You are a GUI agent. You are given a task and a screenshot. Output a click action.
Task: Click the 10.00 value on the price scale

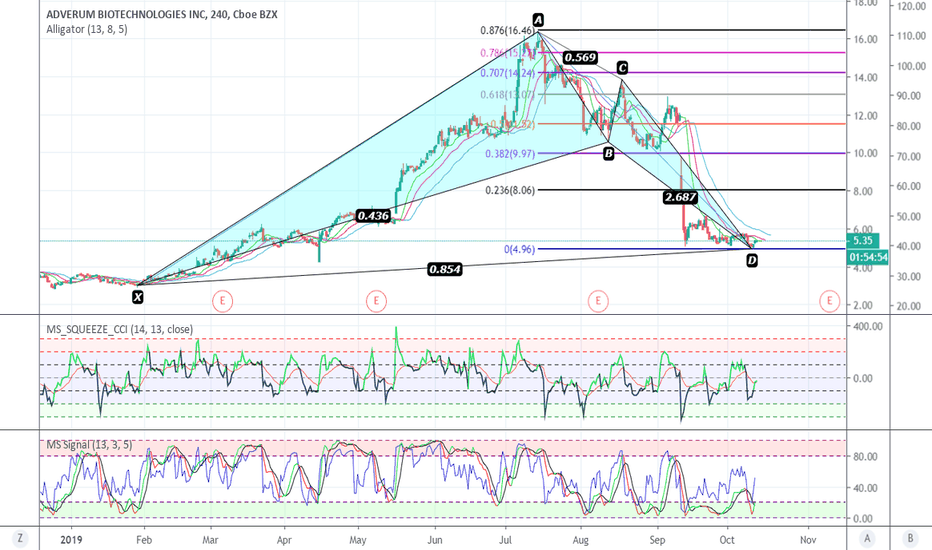pyautogui.click(x=866, y=153)
